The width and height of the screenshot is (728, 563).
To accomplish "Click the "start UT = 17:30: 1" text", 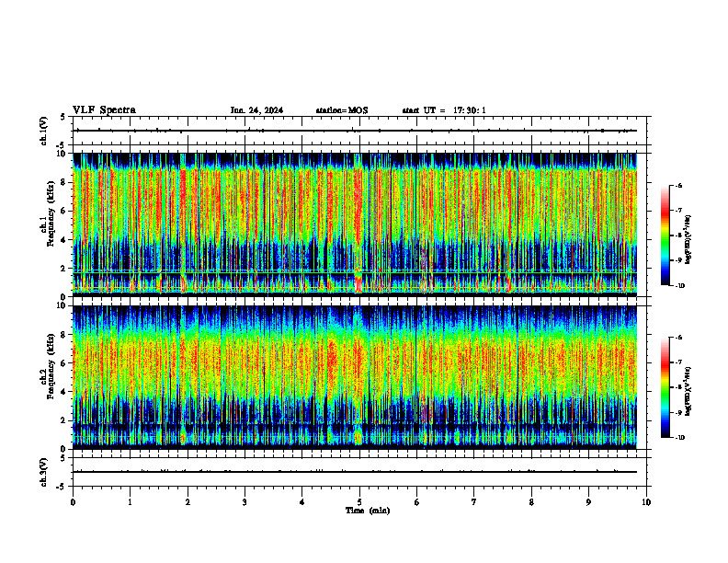I will tap(444, 110).
